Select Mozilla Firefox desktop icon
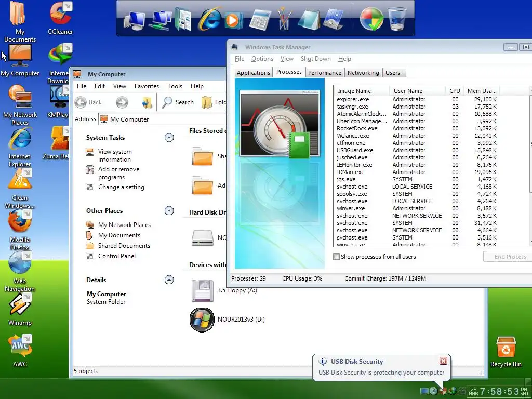 click(20, 231)
